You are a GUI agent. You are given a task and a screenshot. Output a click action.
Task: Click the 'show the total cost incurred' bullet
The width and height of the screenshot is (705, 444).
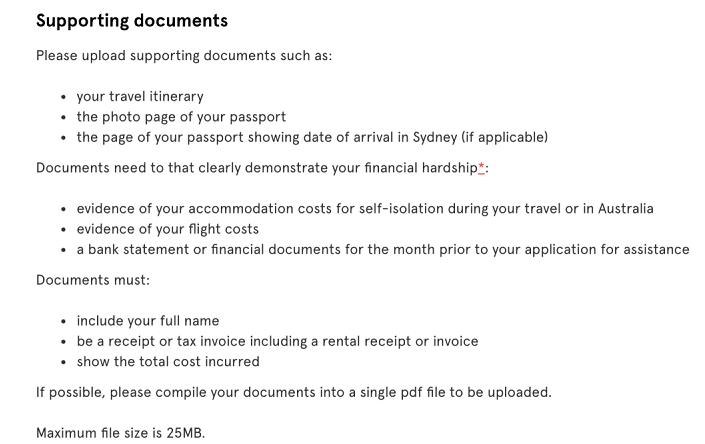point(168,361)
